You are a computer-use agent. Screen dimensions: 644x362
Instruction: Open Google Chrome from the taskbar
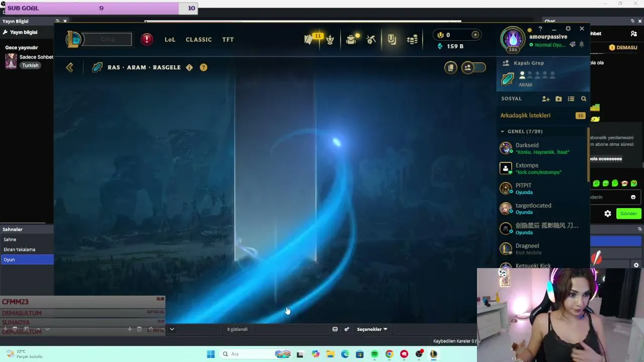(x=389, y=354)
